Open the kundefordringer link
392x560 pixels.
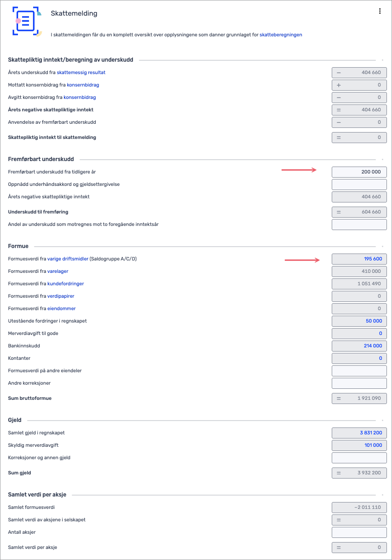[x=65, y=284]
